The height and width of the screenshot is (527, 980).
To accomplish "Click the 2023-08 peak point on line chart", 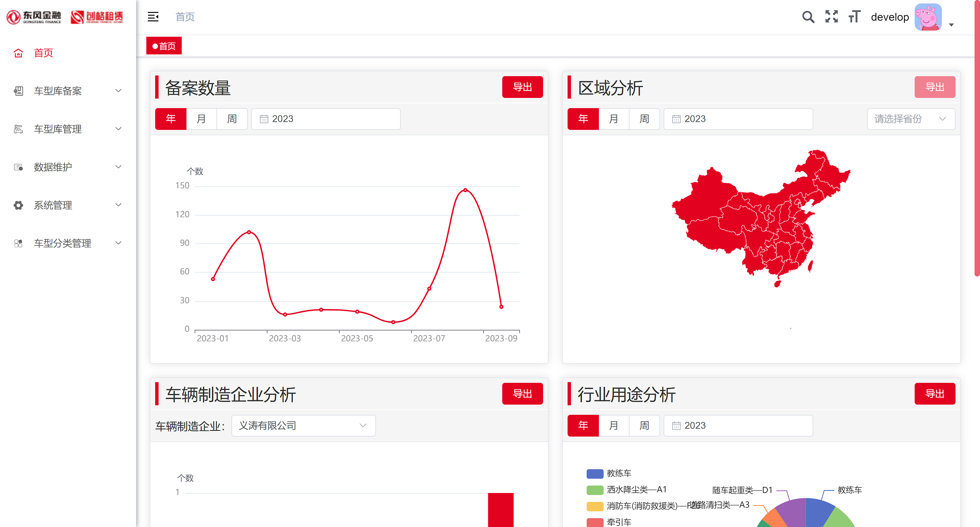I will point(465,190).
